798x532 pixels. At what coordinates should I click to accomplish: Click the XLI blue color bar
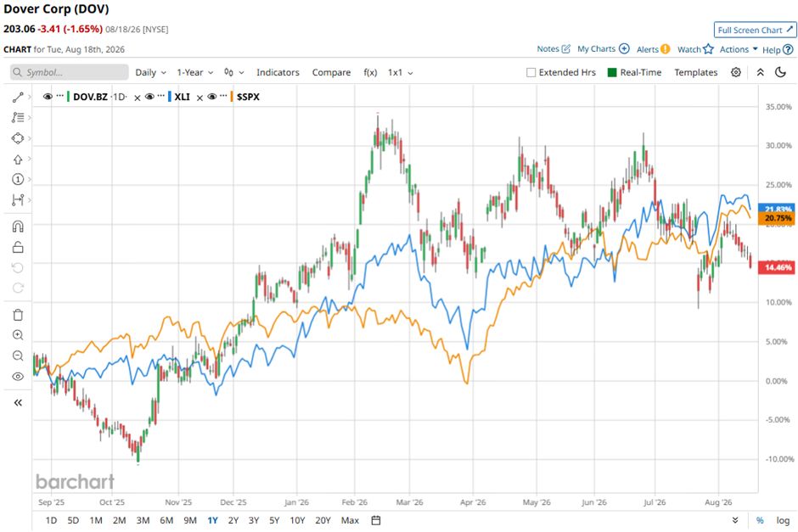[170, 97]
